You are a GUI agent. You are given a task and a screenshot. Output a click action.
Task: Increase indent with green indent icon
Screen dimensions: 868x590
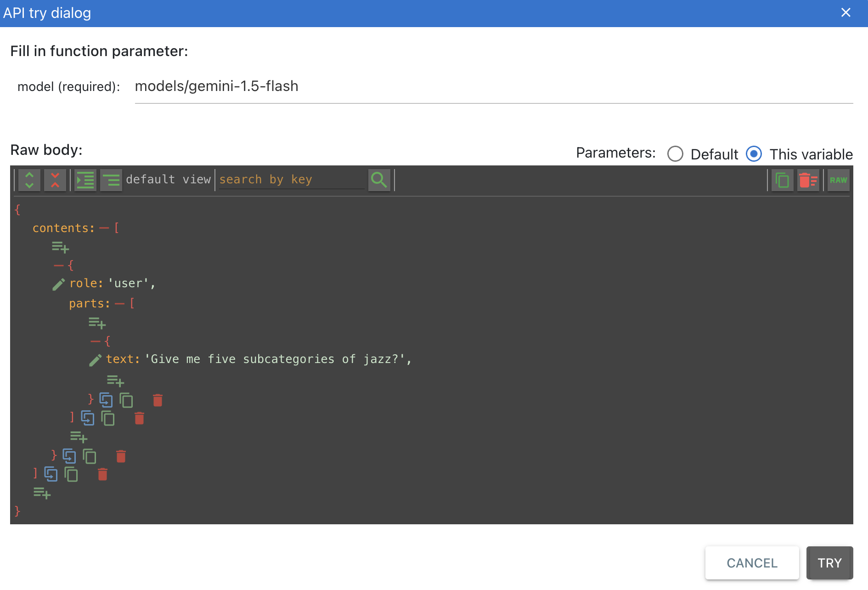click(85, 180)
